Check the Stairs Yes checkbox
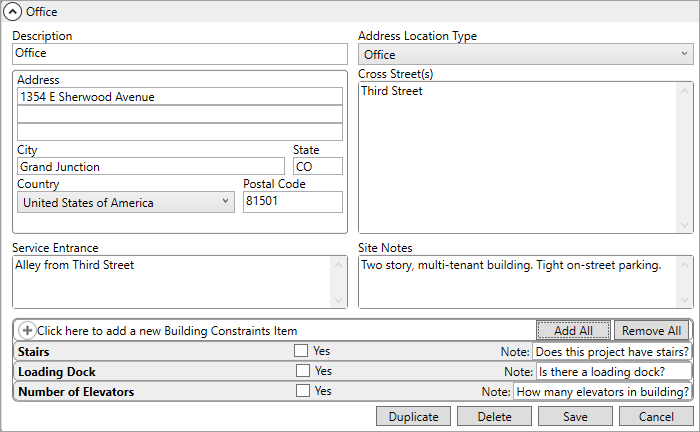 tap(301, 350)
